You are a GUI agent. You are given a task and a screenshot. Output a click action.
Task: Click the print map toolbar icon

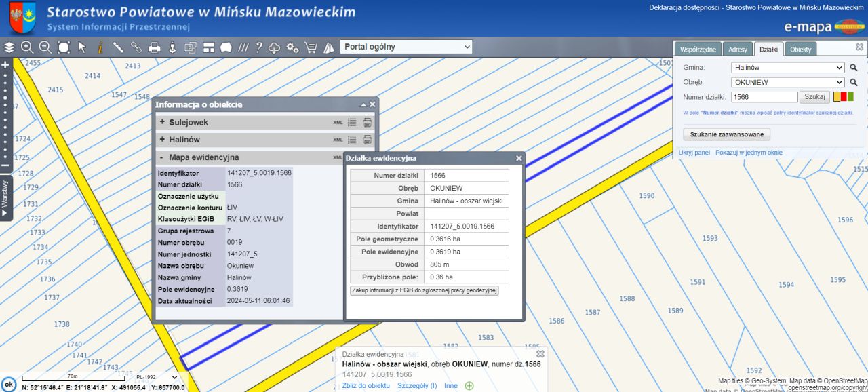(x=155, y=47)
